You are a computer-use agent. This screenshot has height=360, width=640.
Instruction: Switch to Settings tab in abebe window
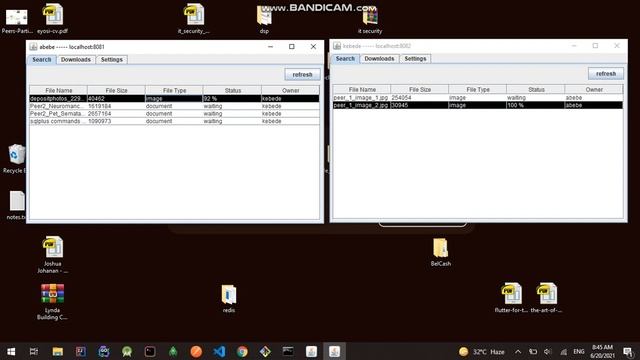pos(111,60)
